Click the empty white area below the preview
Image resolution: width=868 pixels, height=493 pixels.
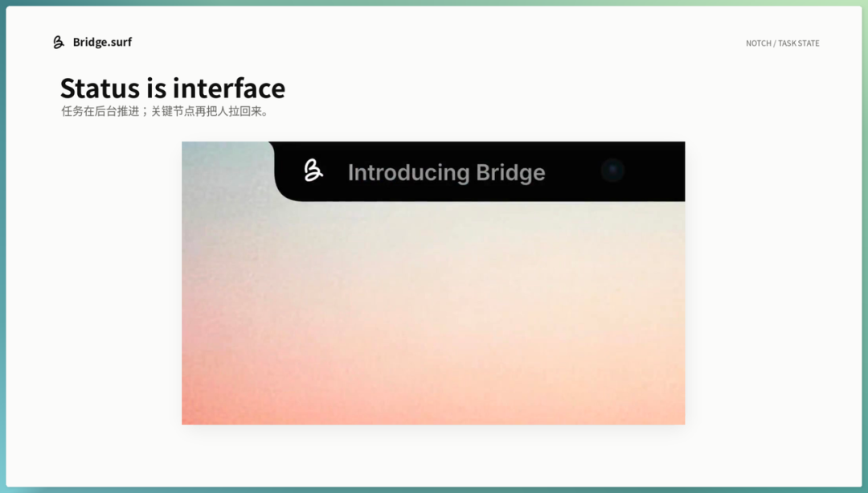tap(433, 457)
